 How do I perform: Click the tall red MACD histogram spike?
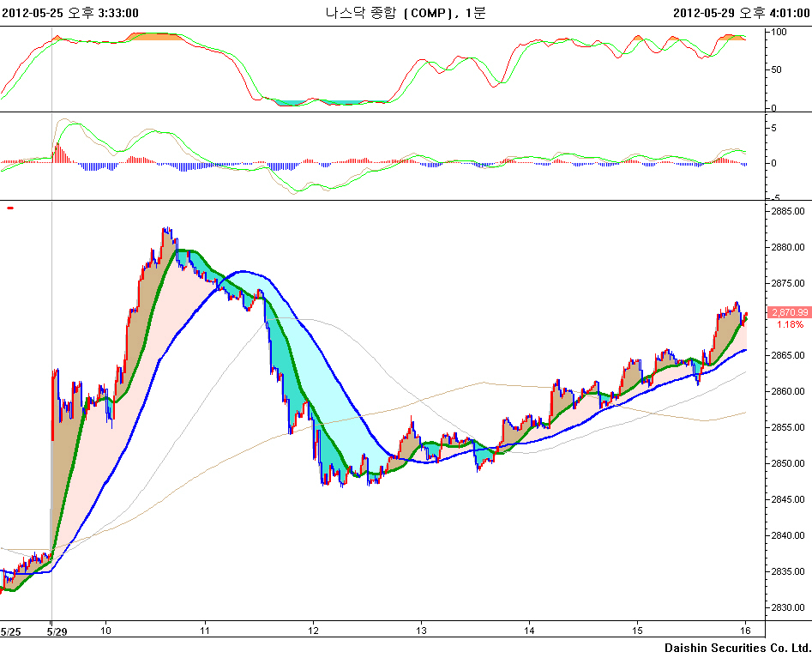tap(56, 151)
